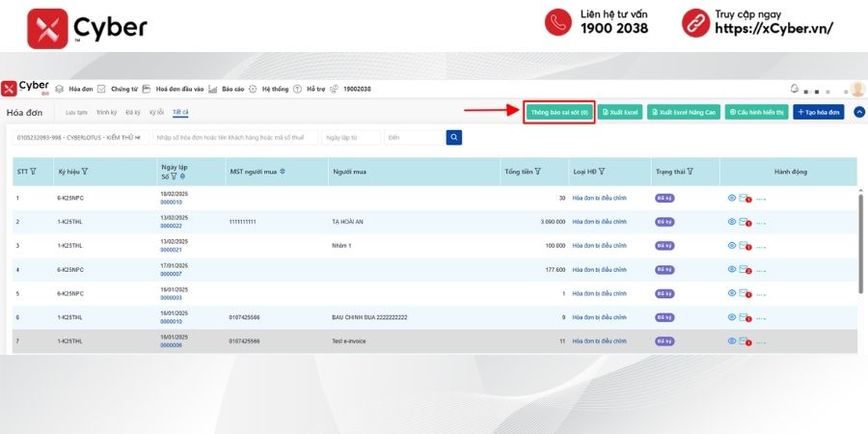Image resolution: width=868 pixels, height=434 pixels.
Task: Open Cấu hình hiển thị settings
Action: (x=756, y=113)
